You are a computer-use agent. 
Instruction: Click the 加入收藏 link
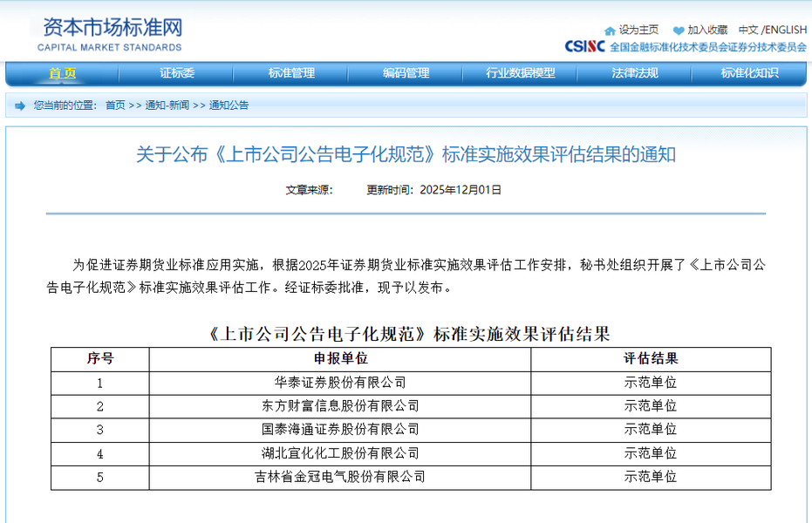click(x=707, y=30)
